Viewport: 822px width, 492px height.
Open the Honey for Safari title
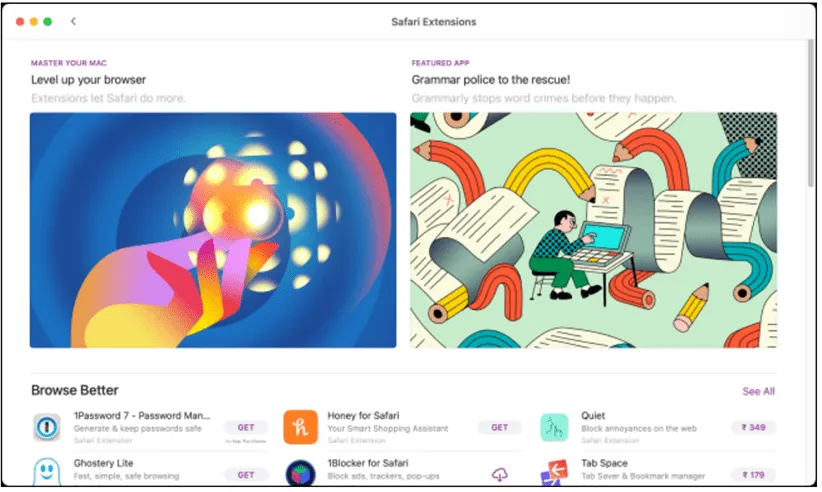[363, 416]
